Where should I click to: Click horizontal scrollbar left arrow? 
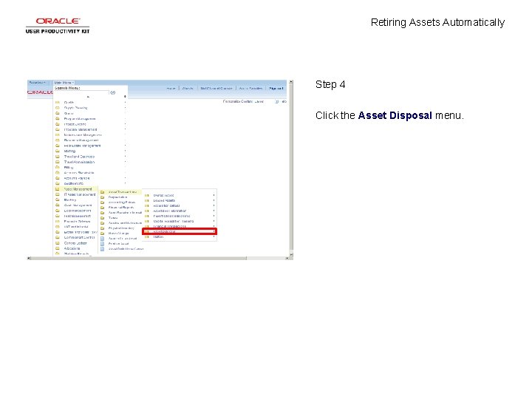(29, 258)
